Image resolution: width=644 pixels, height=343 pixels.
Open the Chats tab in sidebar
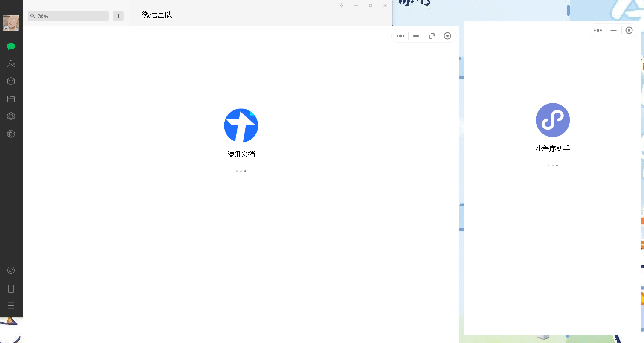click(11, 47)
